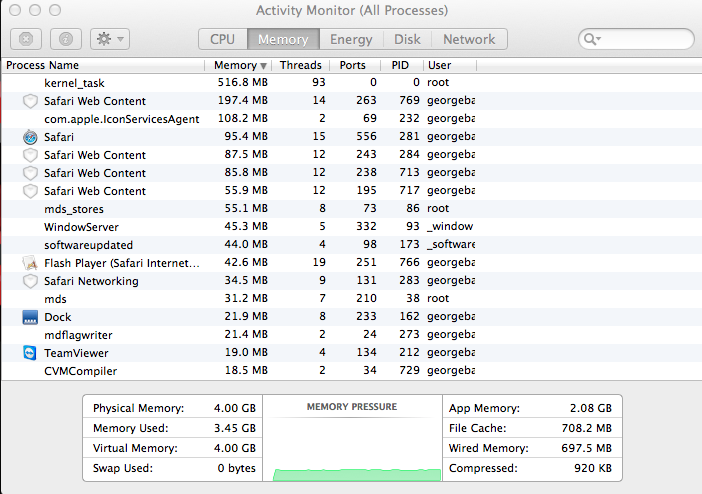This screenshot has height=494, width=702.
Task: Sort by Process Name column header
Action: pos(103,65)
